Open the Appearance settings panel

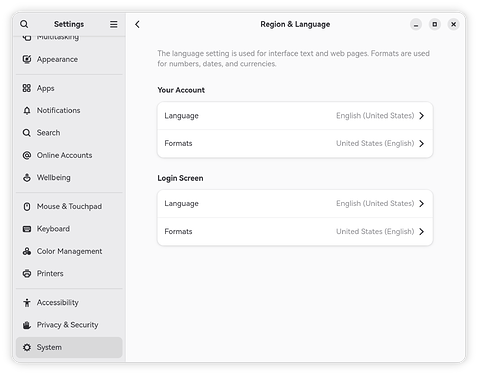[x=69, y=59]
